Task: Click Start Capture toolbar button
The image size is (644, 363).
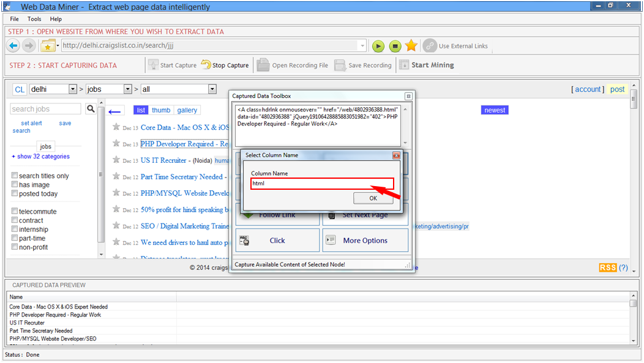Action: pos(173,65)
